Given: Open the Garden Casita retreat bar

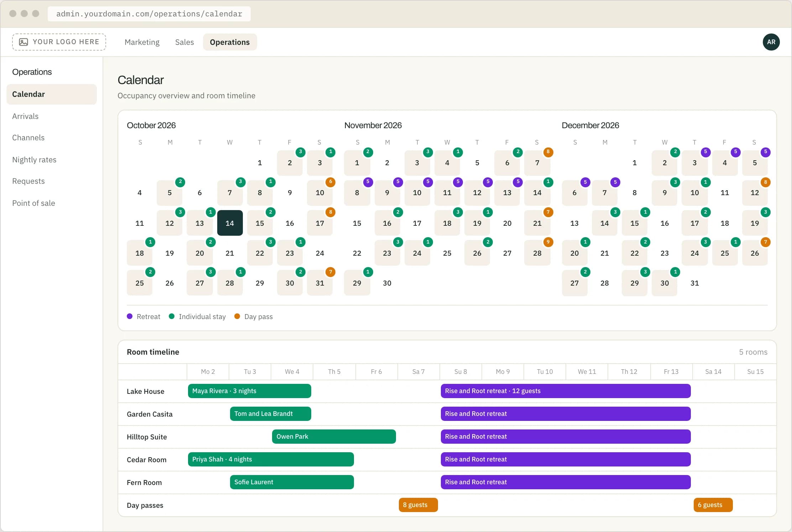Looking at the screenshot, I should pos(566,414).
